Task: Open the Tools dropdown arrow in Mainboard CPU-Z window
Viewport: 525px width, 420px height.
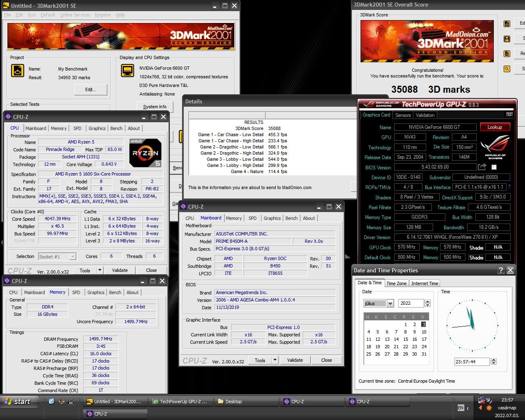Action: pyautogui.click(x=275, y=360)
